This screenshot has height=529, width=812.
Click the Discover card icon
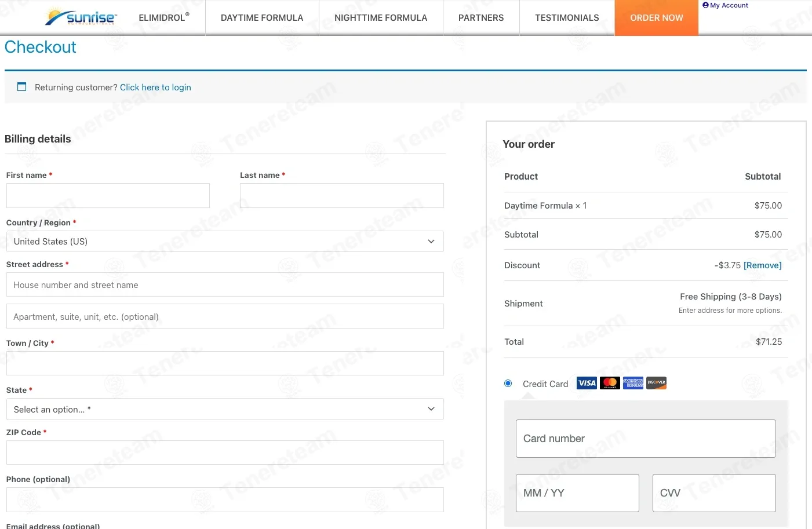(x=656, y=383)
